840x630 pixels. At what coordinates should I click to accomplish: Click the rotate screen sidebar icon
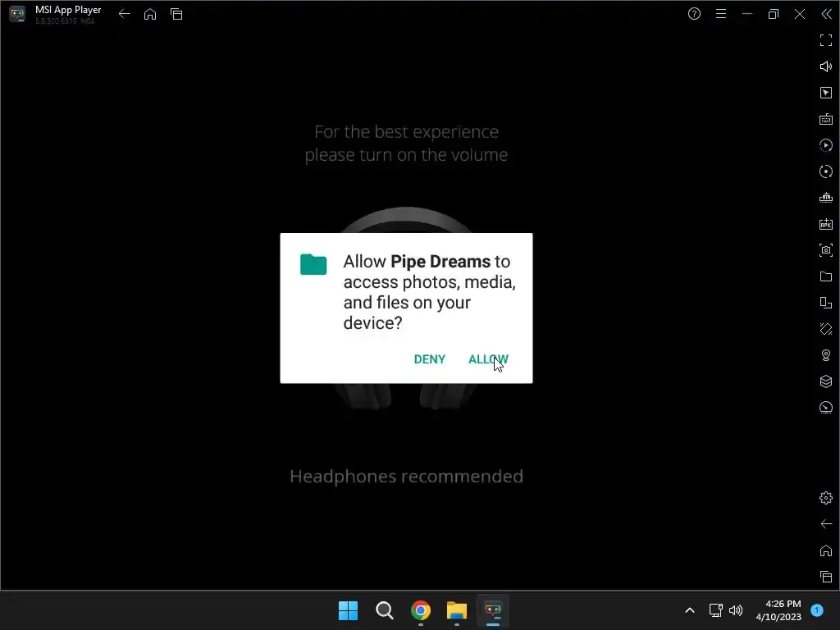coord(826,329)
